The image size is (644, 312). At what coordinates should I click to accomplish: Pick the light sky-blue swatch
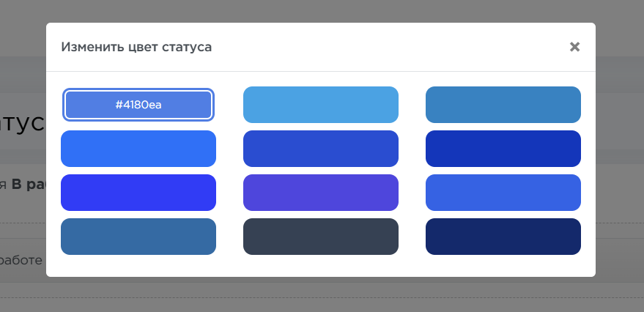coord(321,105)
